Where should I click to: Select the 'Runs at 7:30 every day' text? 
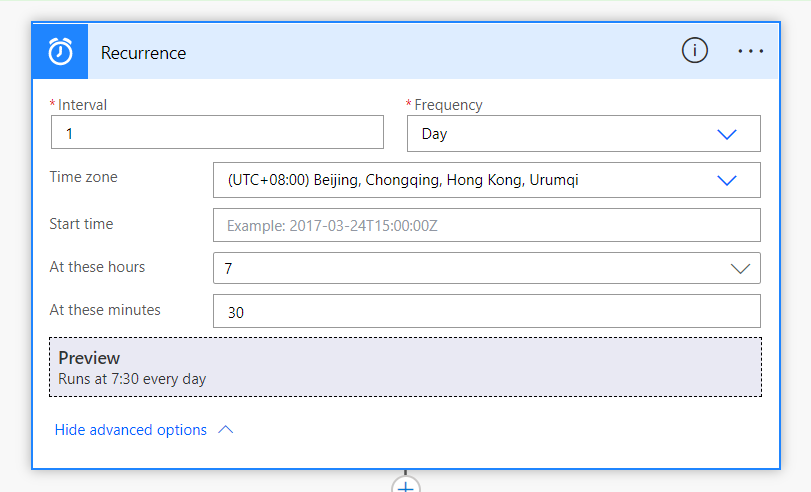[x=132, y=379]
